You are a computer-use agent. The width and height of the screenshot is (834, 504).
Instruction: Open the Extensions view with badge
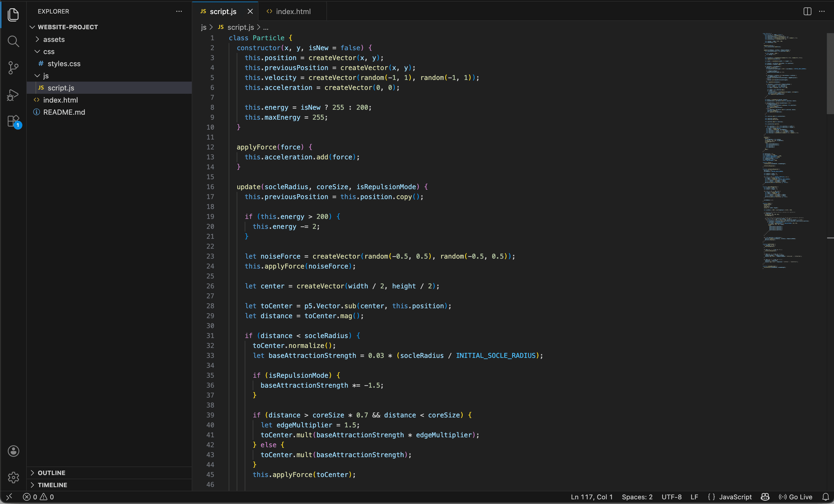[x=13, y=121]
